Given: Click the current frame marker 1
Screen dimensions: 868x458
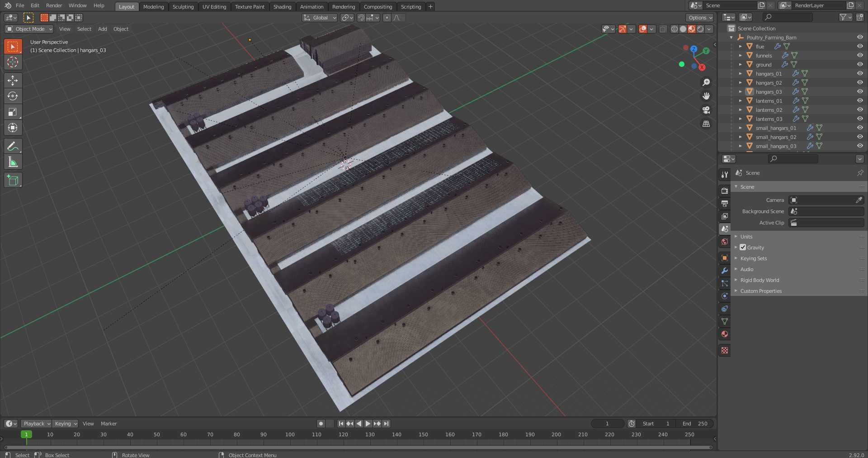Looking at the screenshot, I should [x=26, y=434].
